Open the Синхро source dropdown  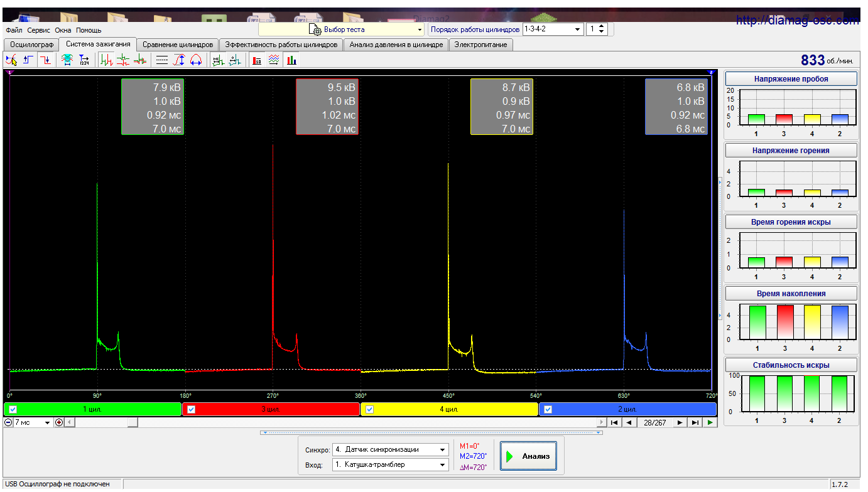coord(443,449)
